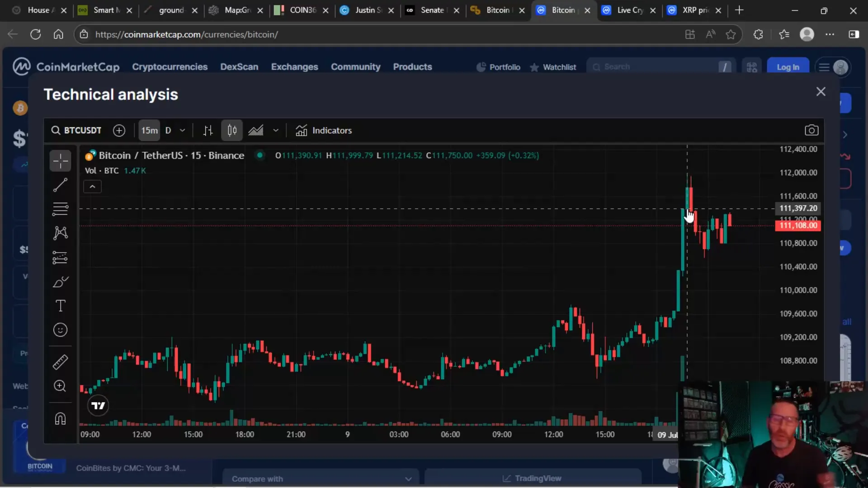The height and width of the screenshot is (488, 868).
Task: Select the pattern drawing tool
Action: tap(60, 233)
